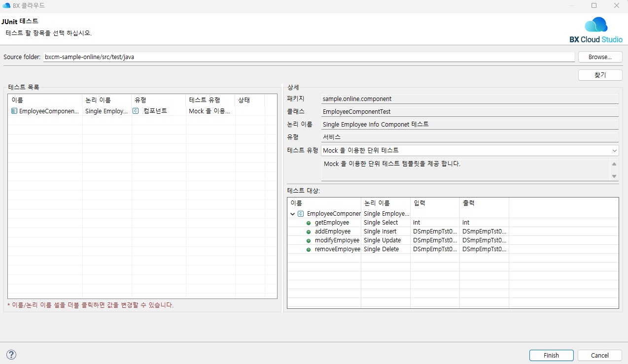The height and width of the screenshot is (364, 628).
Task: Click the green dot icon for modifyEmployee
Action: pyautogui.click(x=309, y=241)
